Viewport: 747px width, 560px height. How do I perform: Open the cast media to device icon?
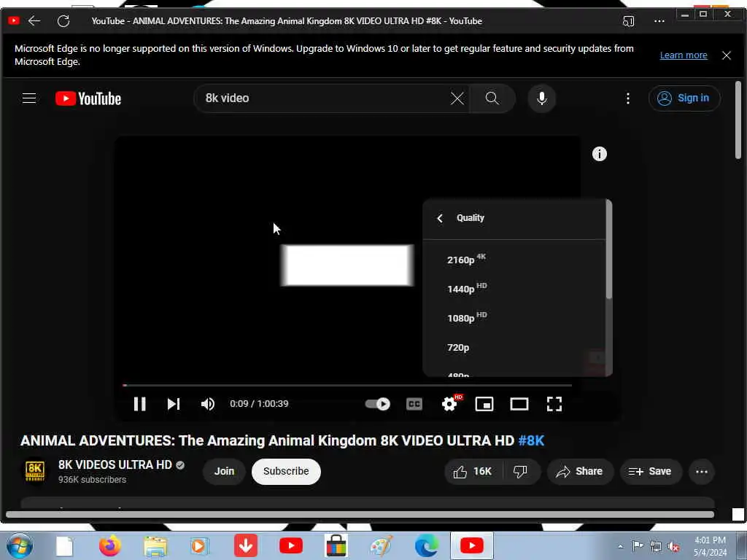pyautogui.click(x=628, y=21)
